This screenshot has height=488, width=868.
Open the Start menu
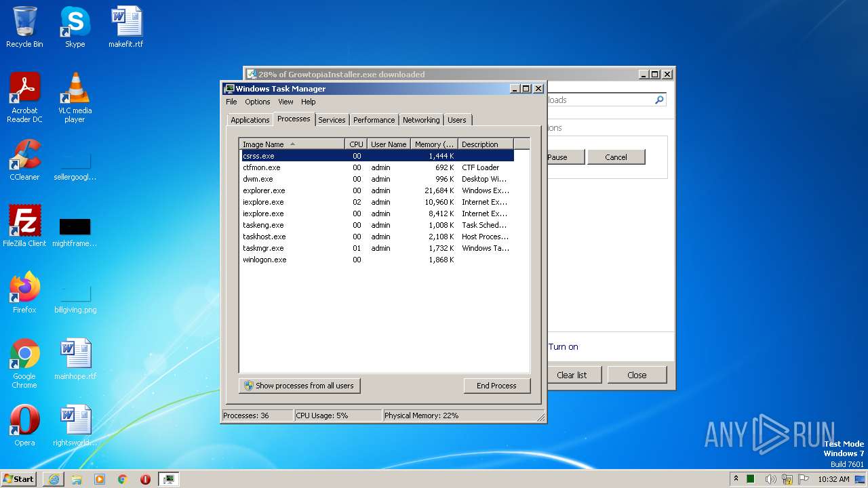19,479
